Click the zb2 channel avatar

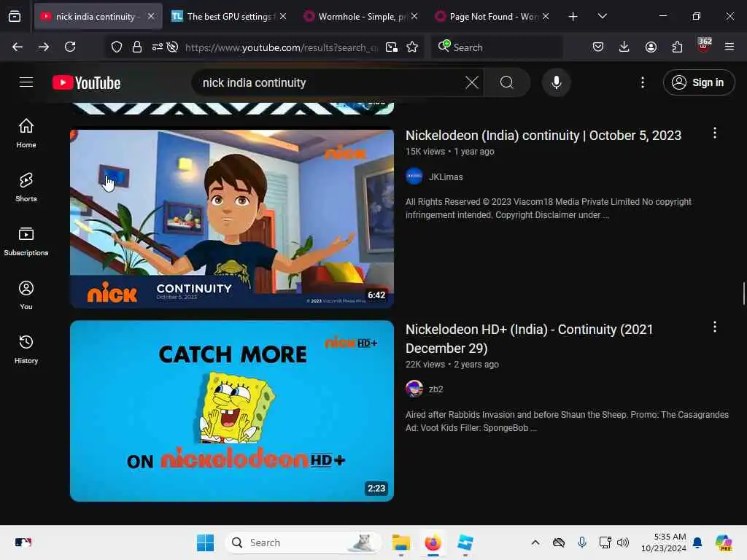(x=414, y=389)
